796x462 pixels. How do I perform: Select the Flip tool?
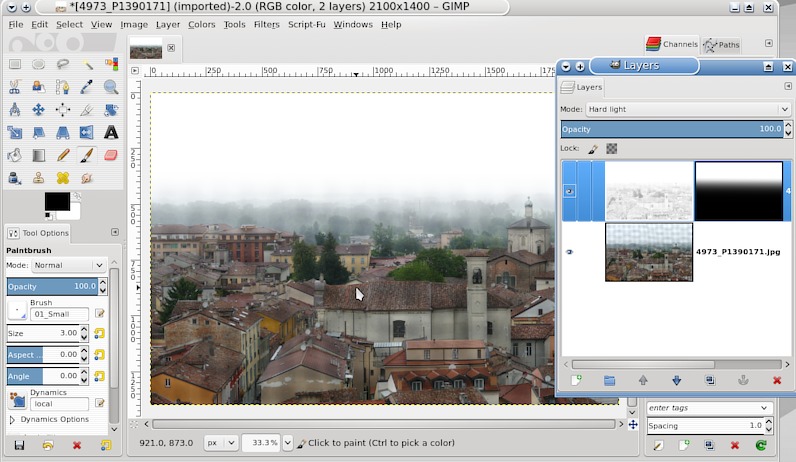pos(87,133)
